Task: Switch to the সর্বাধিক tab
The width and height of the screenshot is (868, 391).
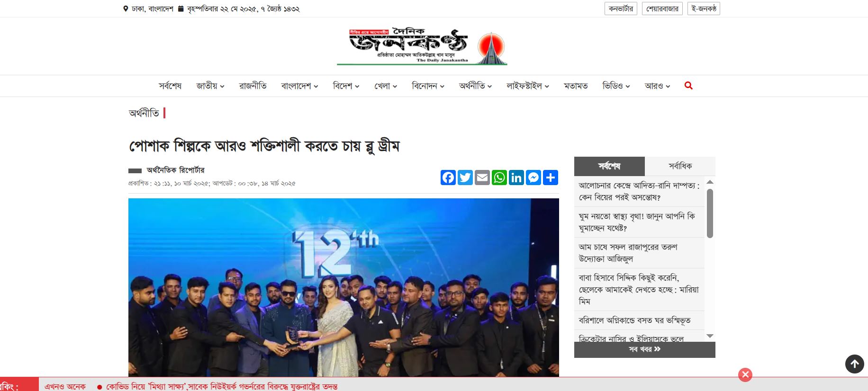Action: [680, 166]
